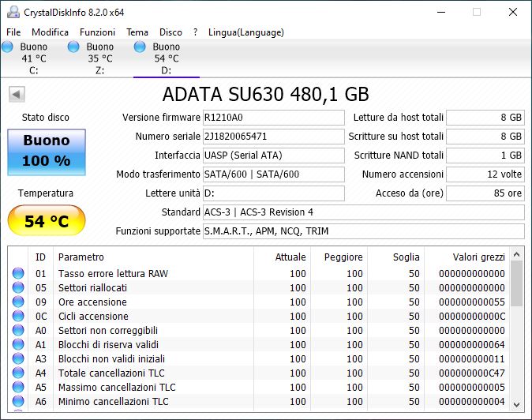Click status orb for Blocchi non validi iniziali
The height and width of the screenshot is (420, 532).
[18, 358]
